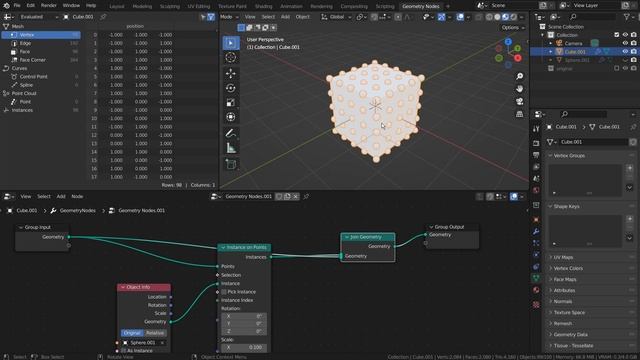Open the Output properties tab
Image resolution: width=640 pixels, height=360 pixels.
click(536, 155)
